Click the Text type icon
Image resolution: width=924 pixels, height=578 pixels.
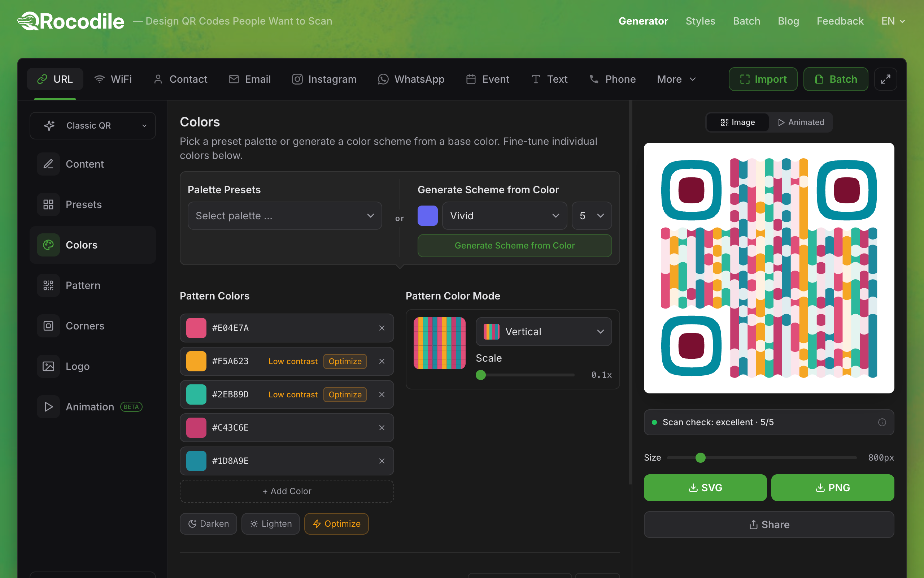pyautogui.click(x=536, y=79)
